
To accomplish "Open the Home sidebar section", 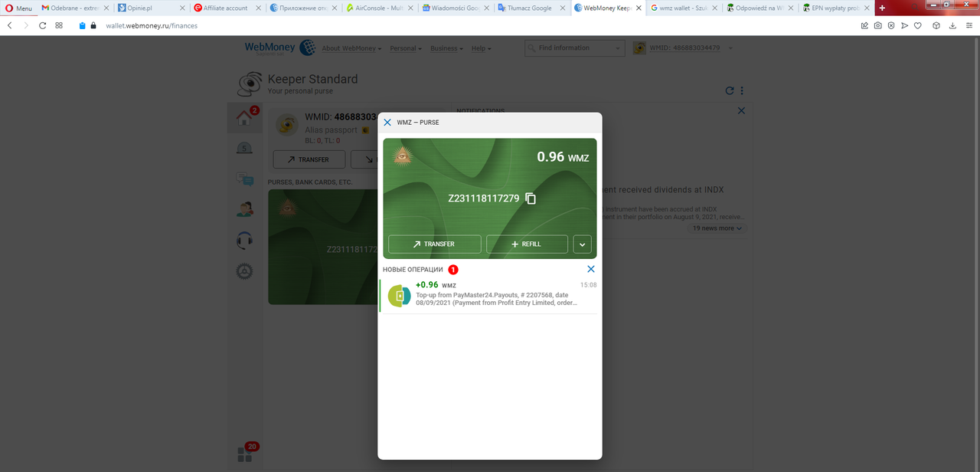I will [x=244, y=118].
